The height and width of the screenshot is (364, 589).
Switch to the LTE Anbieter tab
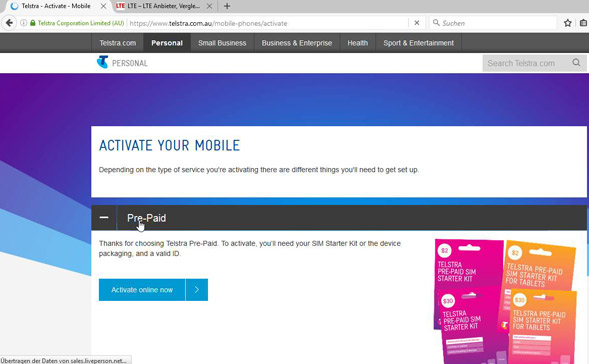[163, 6]
